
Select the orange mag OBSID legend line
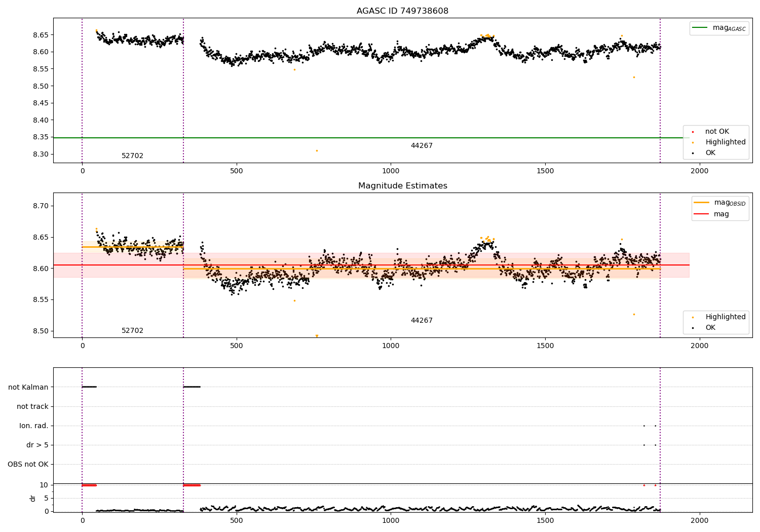(702, 203)
